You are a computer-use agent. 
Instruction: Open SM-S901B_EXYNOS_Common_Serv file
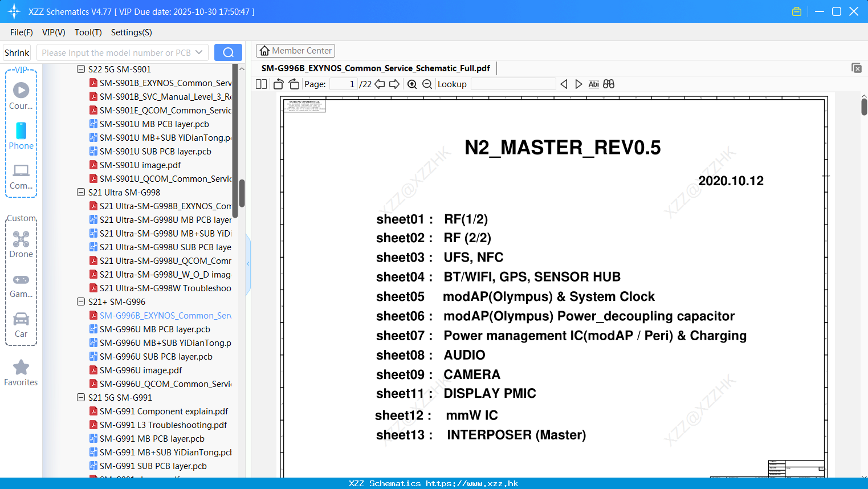160,83
